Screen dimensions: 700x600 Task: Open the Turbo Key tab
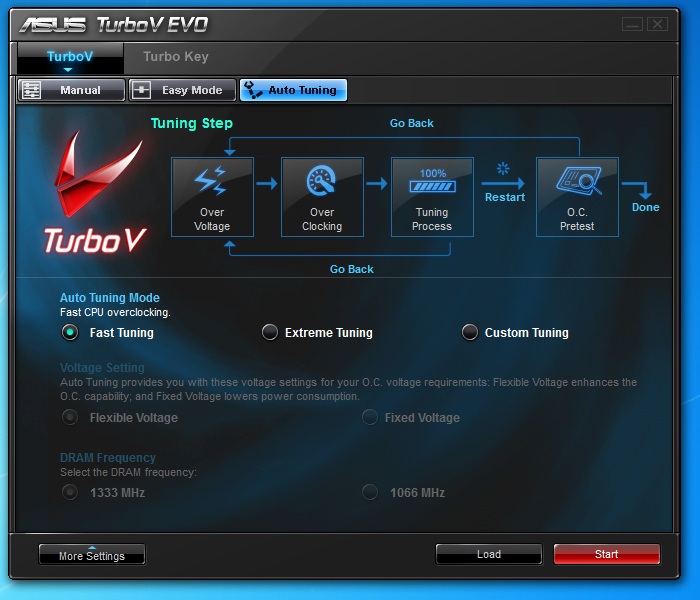pos(176,57)
